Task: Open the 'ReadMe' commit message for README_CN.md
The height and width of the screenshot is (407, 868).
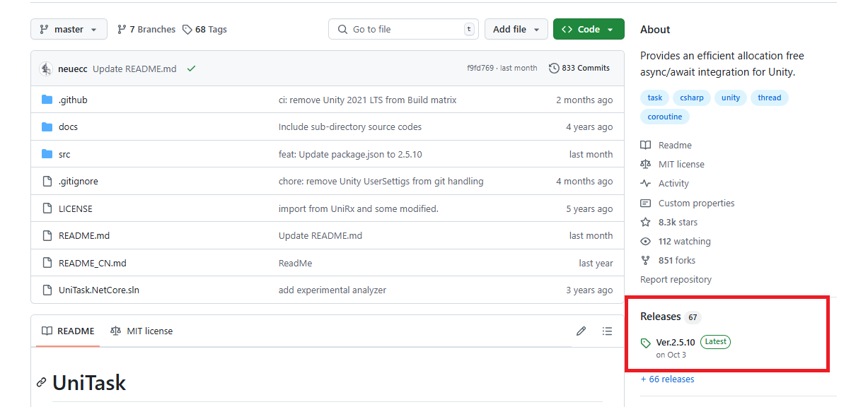Action: coord(295,263)
